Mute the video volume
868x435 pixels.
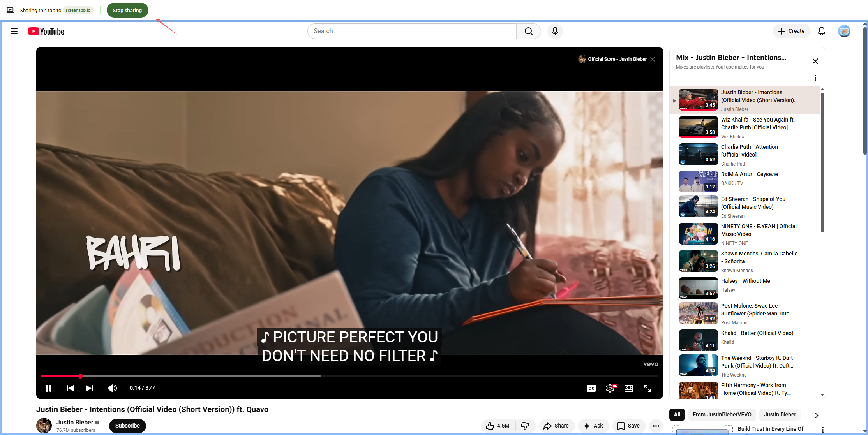coord(112,388)
